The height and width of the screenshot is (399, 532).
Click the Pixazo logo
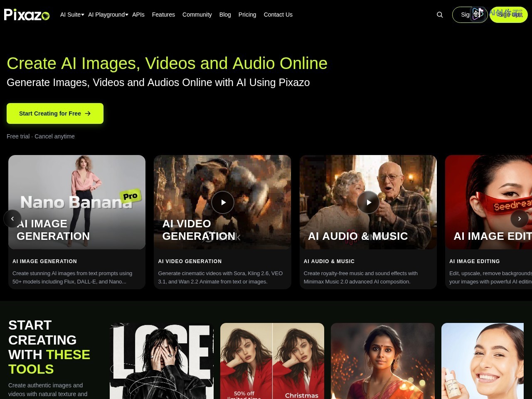click(x=27, y=15)
